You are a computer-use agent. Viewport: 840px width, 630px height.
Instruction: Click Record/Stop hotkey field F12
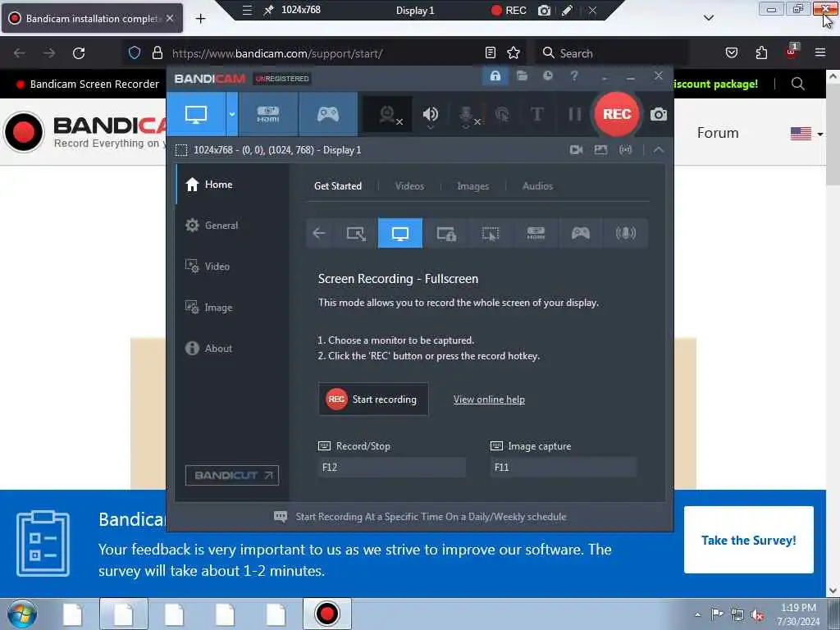(x=392, y=467)
